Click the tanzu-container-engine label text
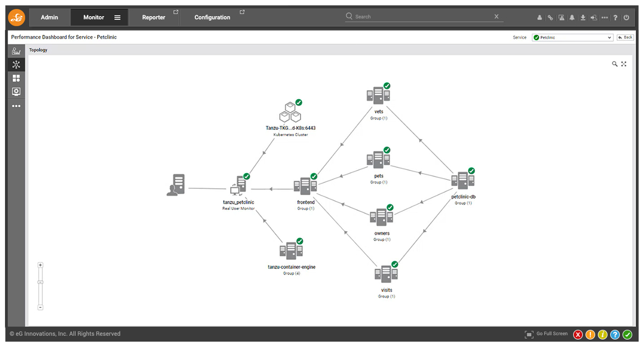Screen dimensions: 644x347 tap(291, 267)
